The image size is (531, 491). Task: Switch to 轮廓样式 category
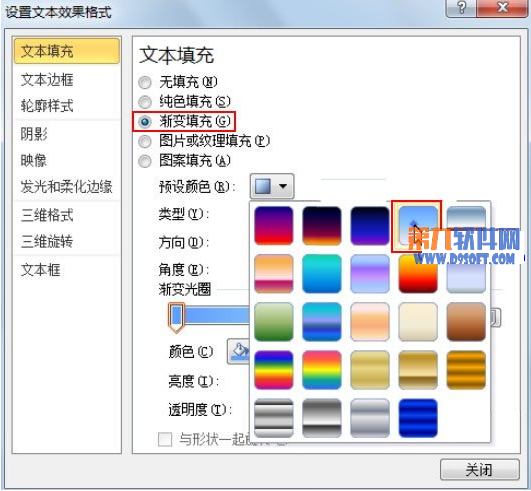pos(47,106)
